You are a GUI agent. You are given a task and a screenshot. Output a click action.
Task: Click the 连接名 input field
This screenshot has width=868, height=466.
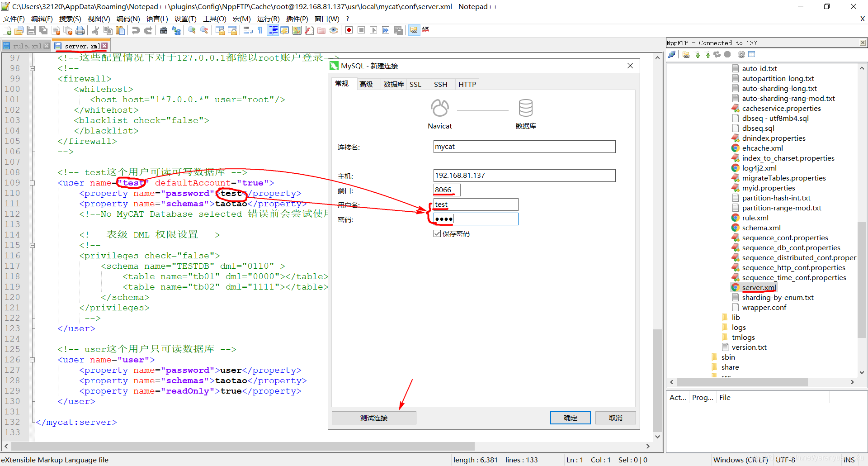pyautogui.click(x=524, y=147)
